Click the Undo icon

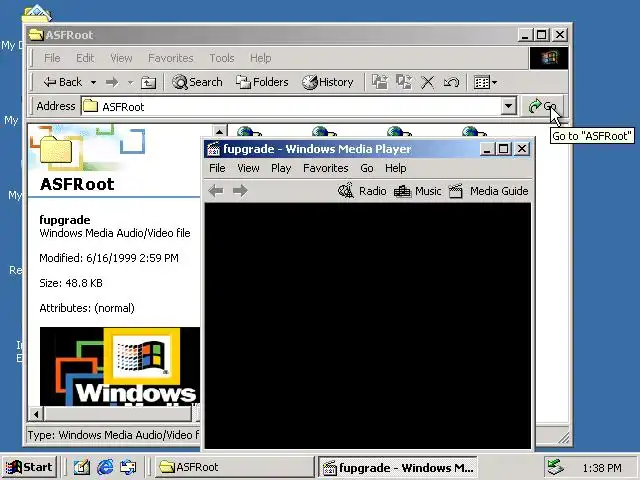click(451, 82)
